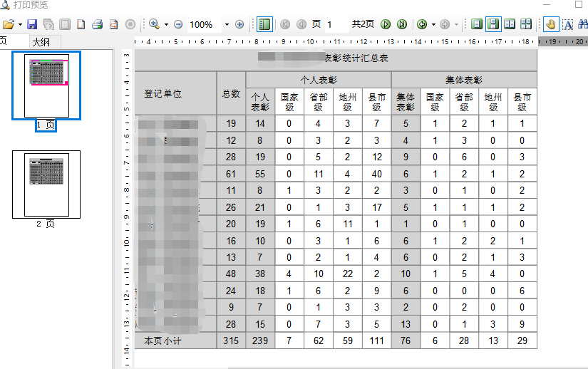This screenshot has height=369, width=588.
Task: Click total value 48 in table
Action: (231, 274)
